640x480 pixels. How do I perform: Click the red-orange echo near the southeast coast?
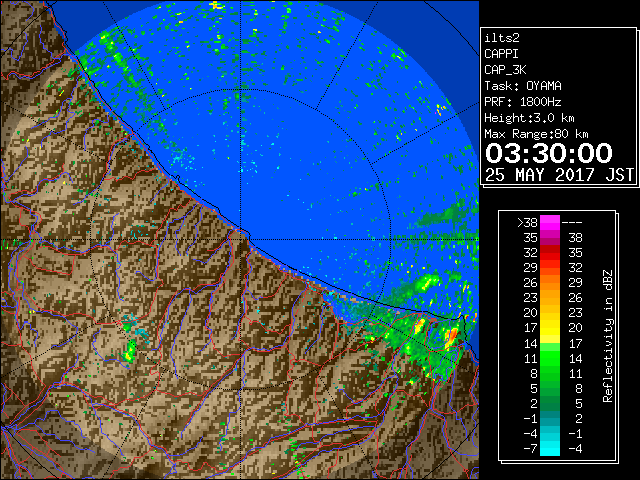[x=452, y=336]
